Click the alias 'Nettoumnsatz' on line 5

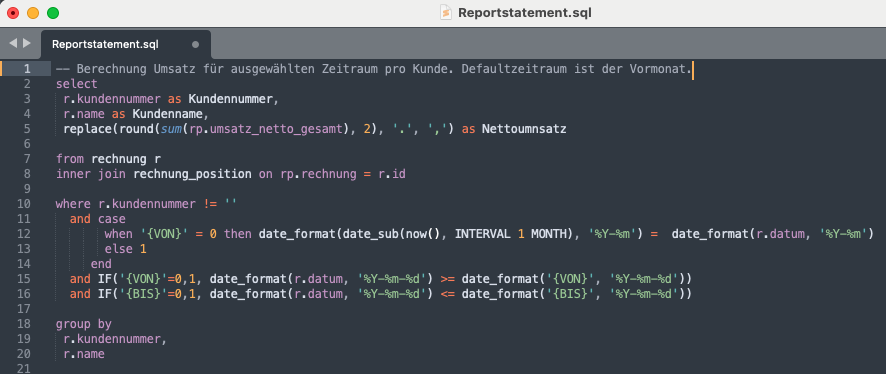[524, 129]
